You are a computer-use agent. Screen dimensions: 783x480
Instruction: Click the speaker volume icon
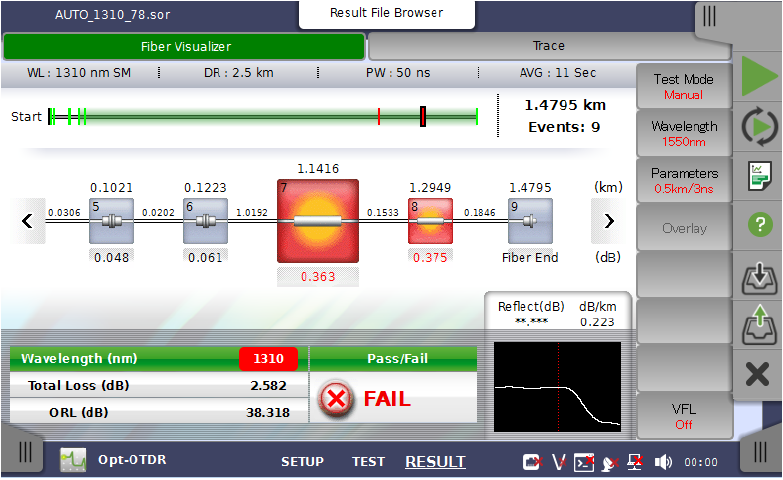663,462
